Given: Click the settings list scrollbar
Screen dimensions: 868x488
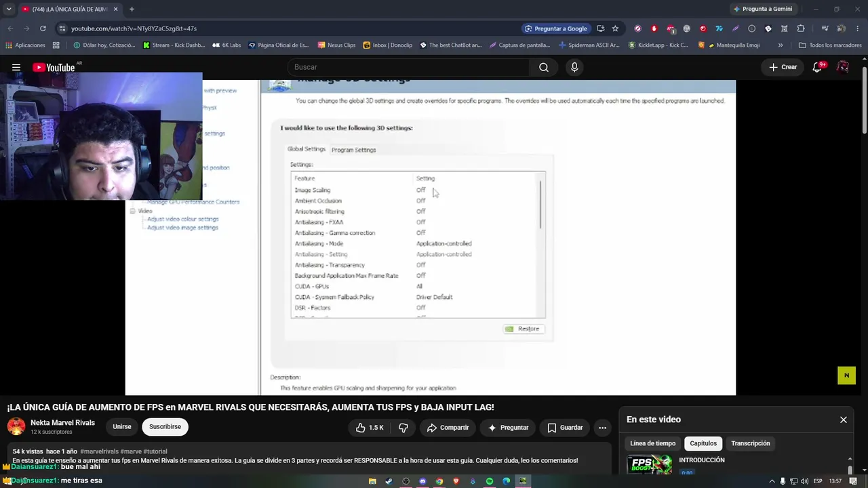Looking at the screenshot, I should coord(541,205).
